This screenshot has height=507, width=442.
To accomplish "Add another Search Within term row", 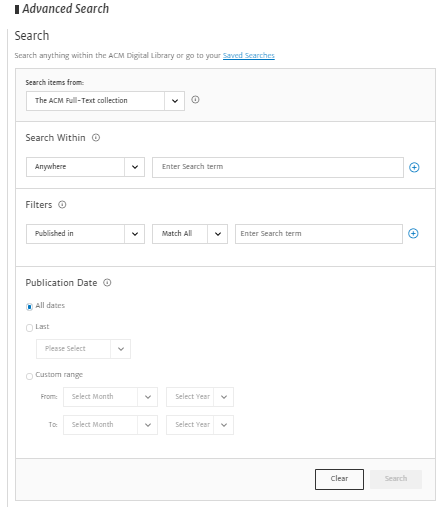I will click(414, 167).
